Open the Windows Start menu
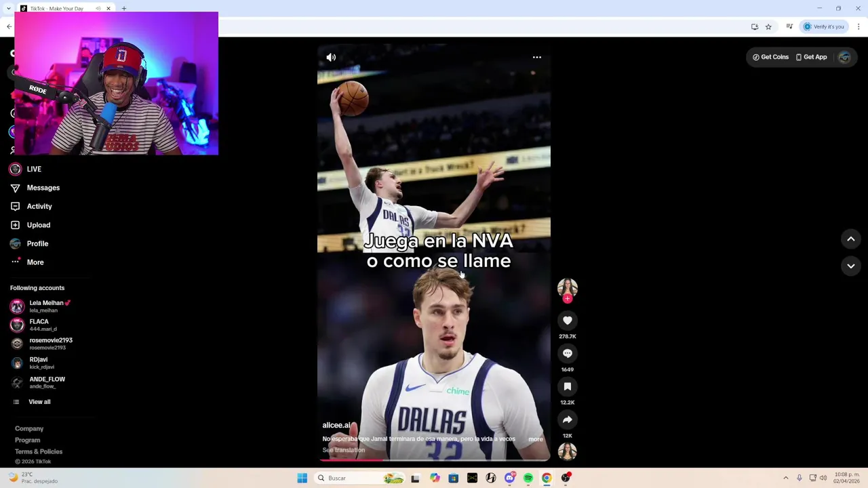Viewport: 868px width, 488px height. [x=302, y=479]
